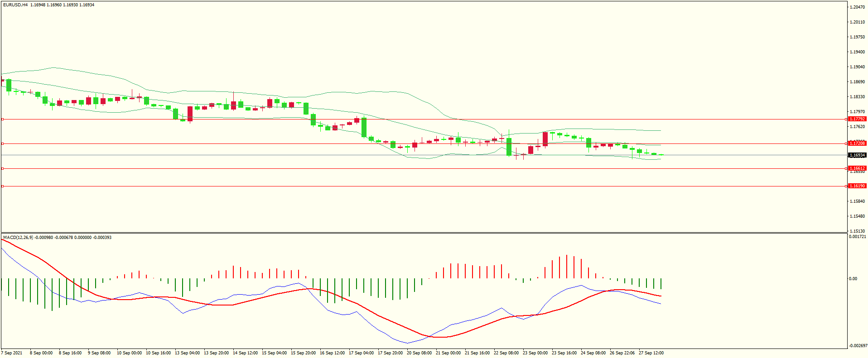Click the 1.19400 price axis value
868x358 pixels.
pyautogui.click(x=857, y=52)
